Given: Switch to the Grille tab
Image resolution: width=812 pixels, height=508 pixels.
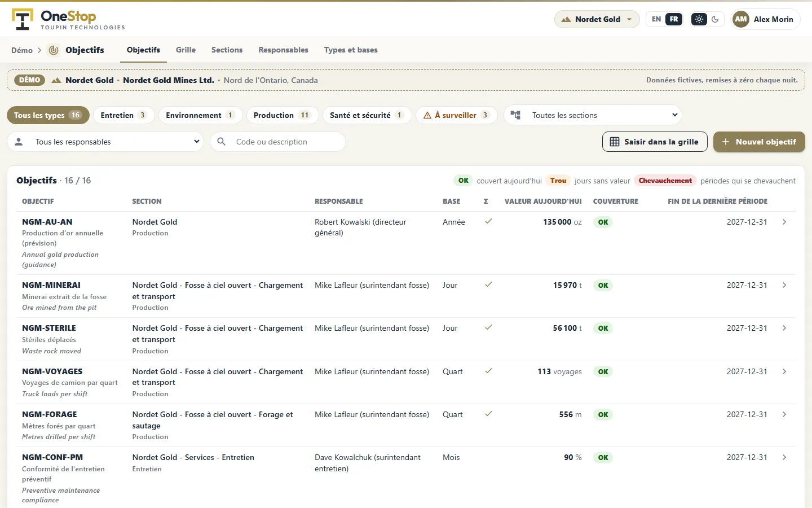Looking at the screenshot, I should tap(186, 50).
